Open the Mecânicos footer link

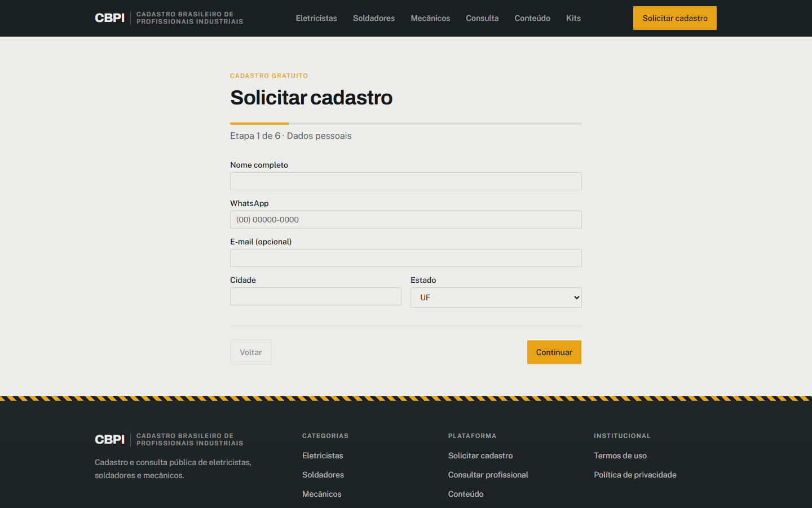[x=322, y=494]
